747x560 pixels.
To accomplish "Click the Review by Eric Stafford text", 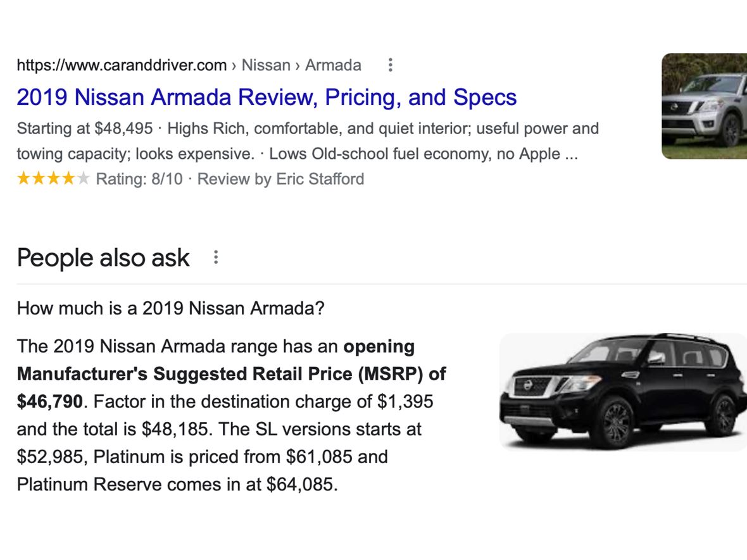I will click(281, 179).
